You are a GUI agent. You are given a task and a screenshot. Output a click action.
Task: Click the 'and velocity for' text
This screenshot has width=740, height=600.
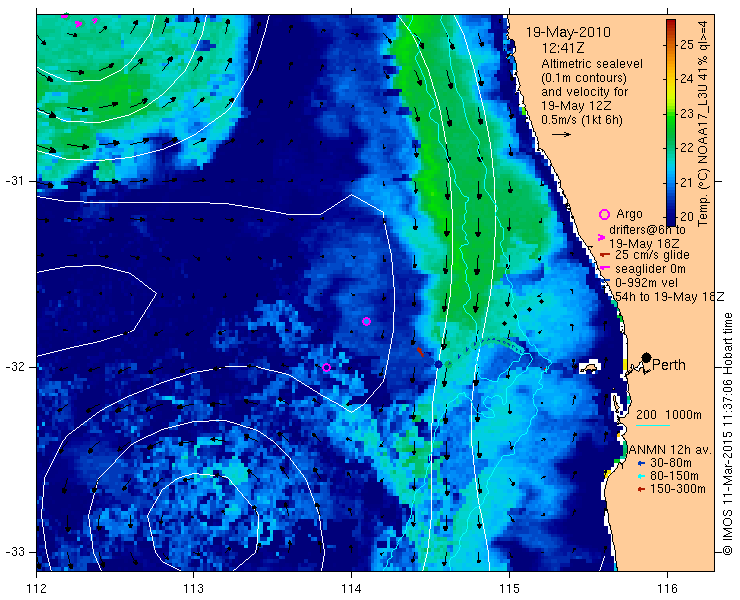(585, 92)
